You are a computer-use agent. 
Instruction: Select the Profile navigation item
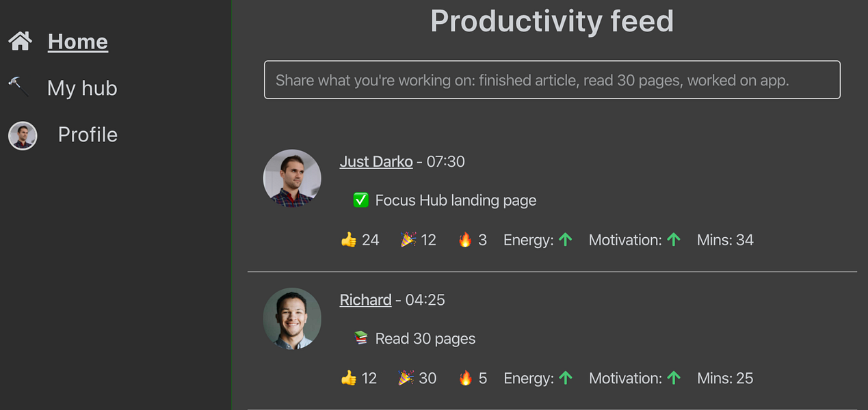point(88,135)
